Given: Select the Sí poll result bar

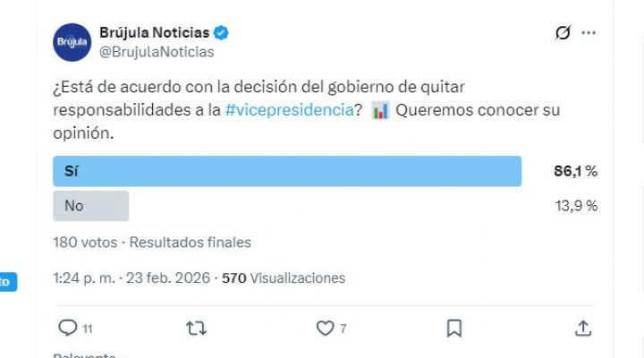Looking at the screenshot, I should [287, 171].
